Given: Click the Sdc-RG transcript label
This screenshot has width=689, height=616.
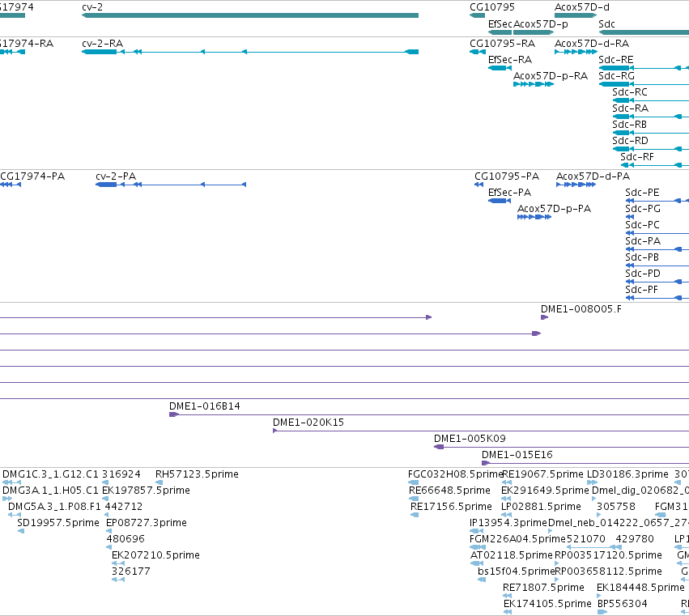Looking at the screenshot, I should point(616,76).
